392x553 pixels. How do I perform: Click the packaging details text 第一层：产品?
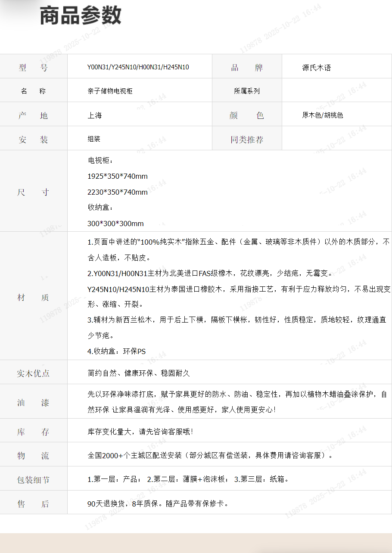point(114,479)
